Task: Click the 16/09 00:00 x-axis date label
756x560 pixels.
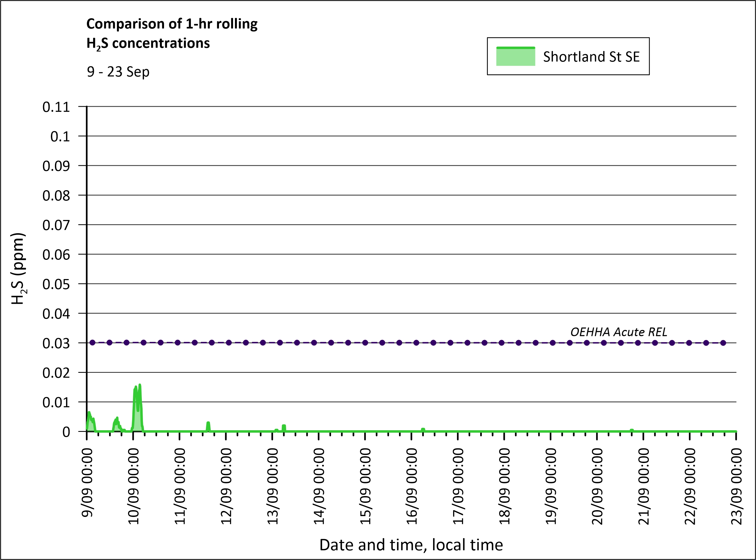Action: click(411, 486)
